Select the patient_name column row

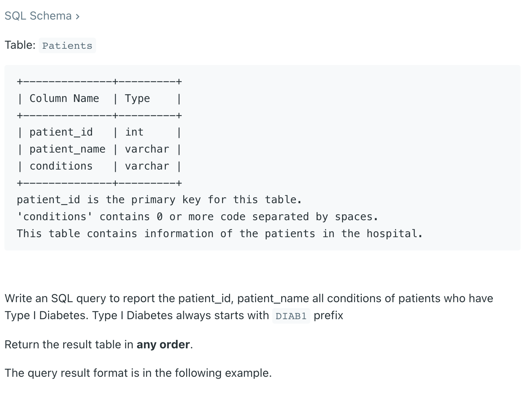click(x=99, y=149)
